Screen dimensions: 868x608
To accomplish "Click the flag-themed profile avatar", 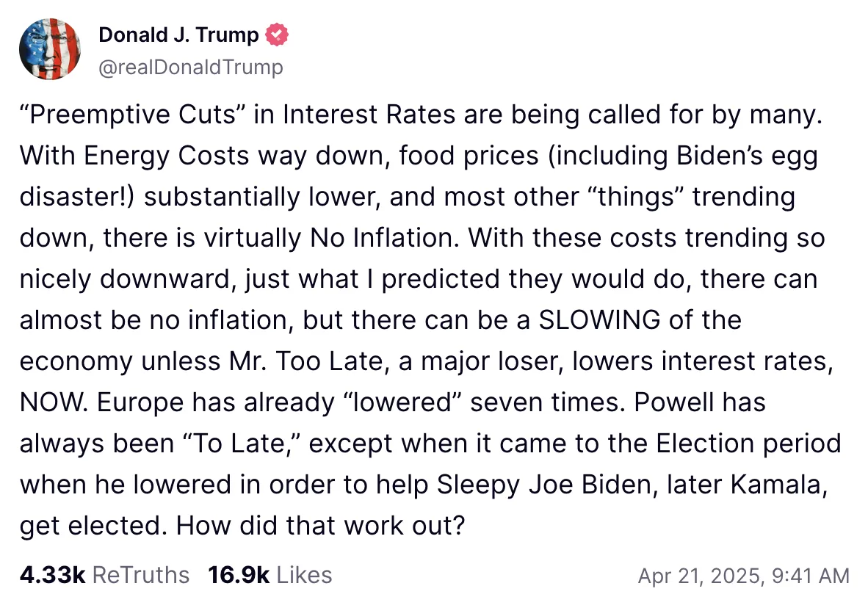I will point(49,49).
